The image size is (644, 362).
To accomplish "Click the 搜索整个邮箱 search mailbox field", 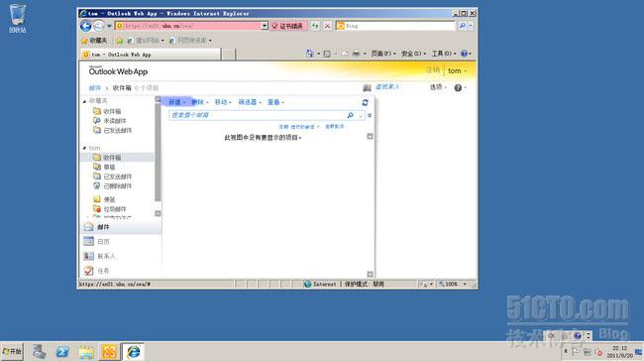I will pyautogui.click(x=257, y=115).
